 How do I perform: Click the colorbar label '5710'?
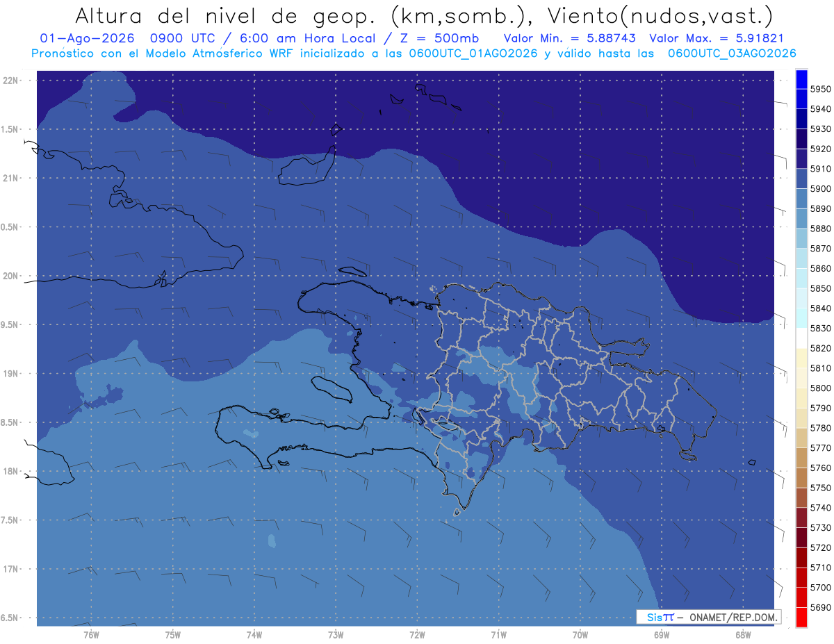coord(820,568)
